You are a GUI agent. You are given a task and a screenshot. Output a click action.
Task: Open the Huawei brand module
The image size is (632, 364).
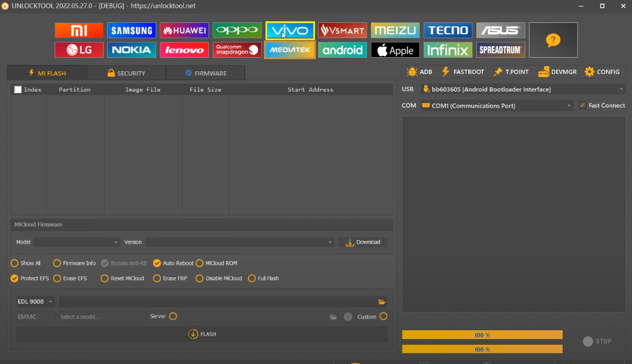pyautogui.click(x=184, y=30)
